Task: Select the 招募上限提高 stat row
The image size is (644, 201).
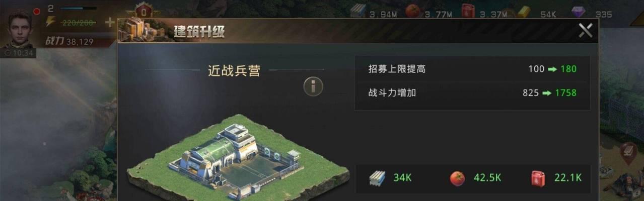Action: [472, 69]
